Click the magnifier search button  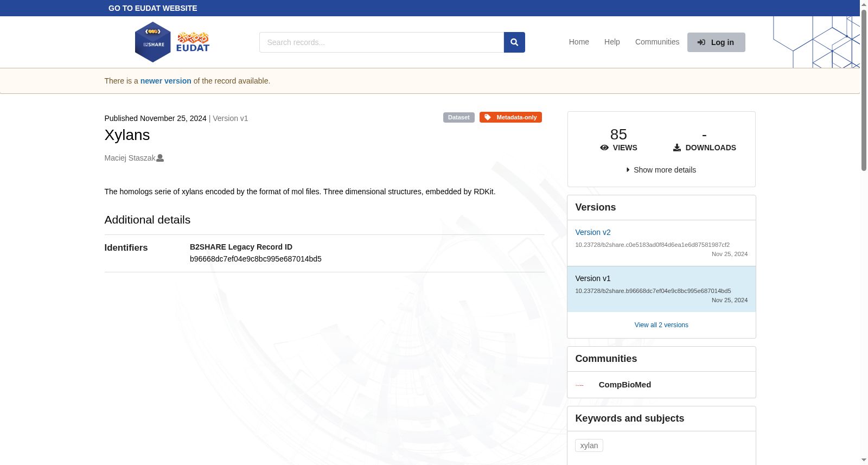click(514, 42)
